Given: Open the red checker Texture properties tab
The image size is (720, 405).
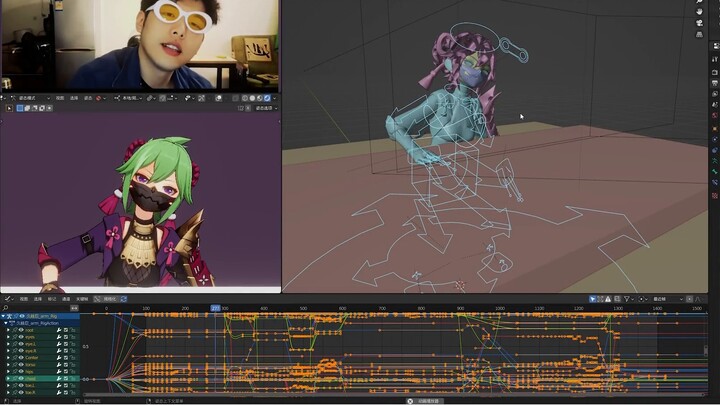Looking at the screenshot, I should [715, 195].
